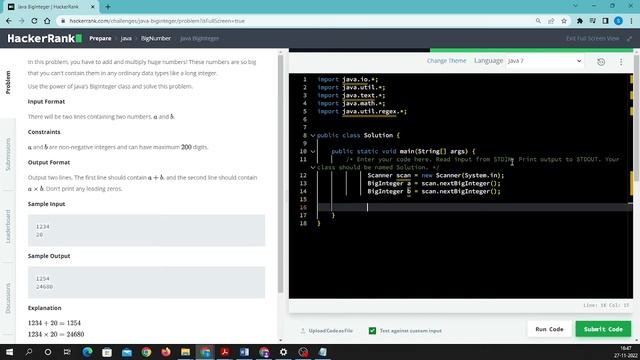Switch to the Discussions side tab
Screen dimensions: 640x360
click(8, 299)
